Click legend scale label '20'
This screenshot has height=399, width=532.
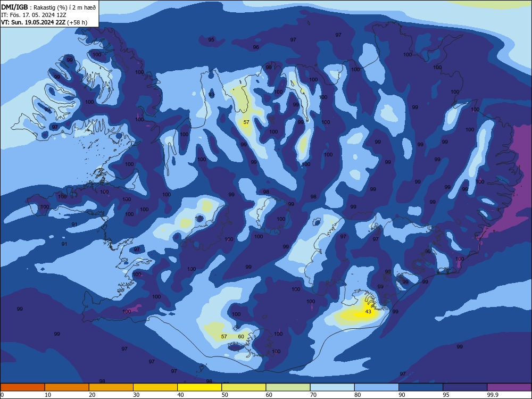coord(92,395)
